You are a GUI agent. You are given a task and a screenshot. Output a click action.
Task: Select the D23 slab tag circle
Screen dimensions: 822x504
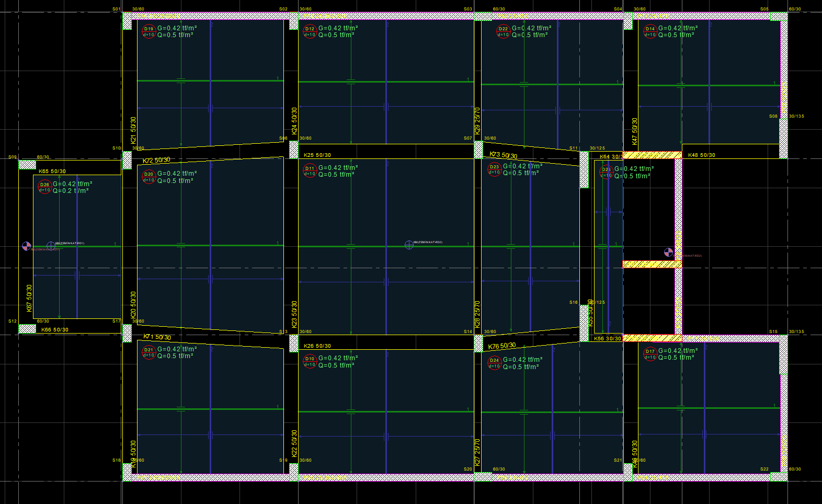coord(494,169)
